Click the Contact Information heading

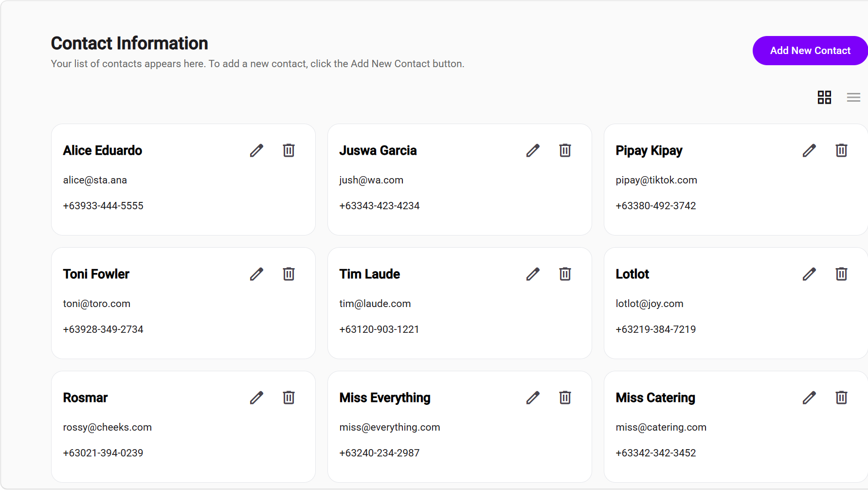coord(129,43)
